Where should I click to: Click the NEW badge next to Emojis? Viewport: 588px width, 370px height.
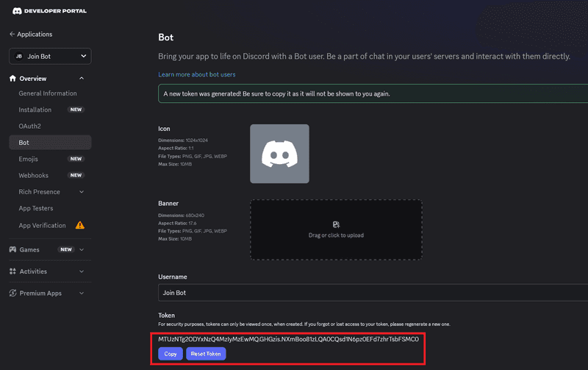click(x=76, y=159)
